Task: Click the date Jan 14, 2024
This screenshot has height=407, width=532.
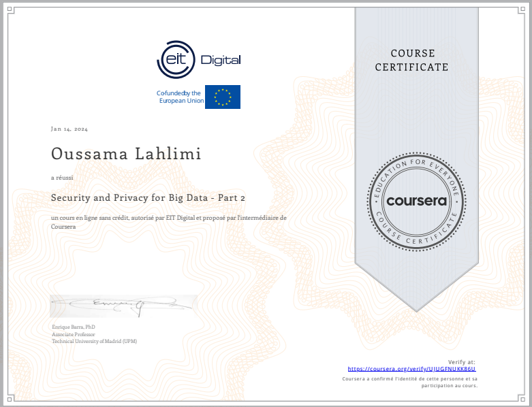Action: tap(69, 129)
